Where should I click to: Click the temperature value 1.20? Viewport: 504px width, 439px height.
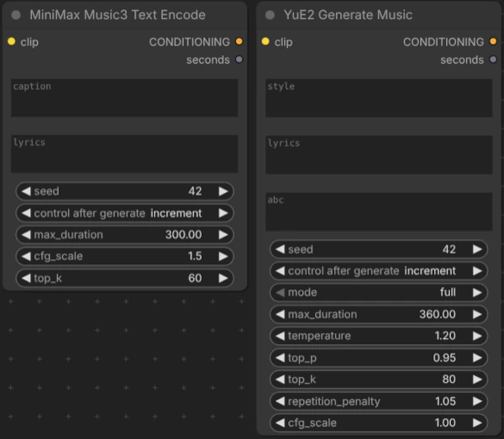445,336
